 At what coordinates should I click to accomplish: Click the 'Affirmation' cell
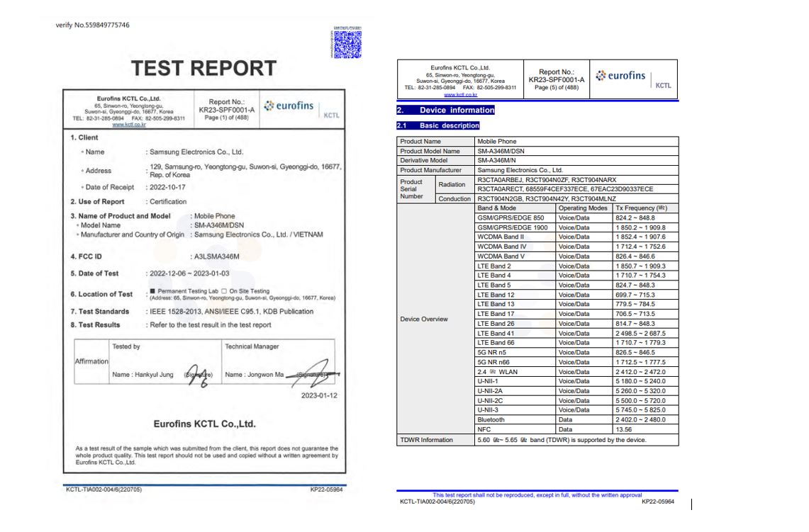point(92,361)
